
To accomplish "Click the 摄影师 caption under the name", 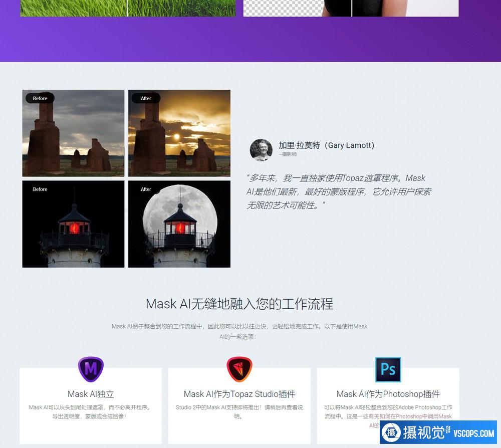I will pyautogui.click(x=288, y=154).
